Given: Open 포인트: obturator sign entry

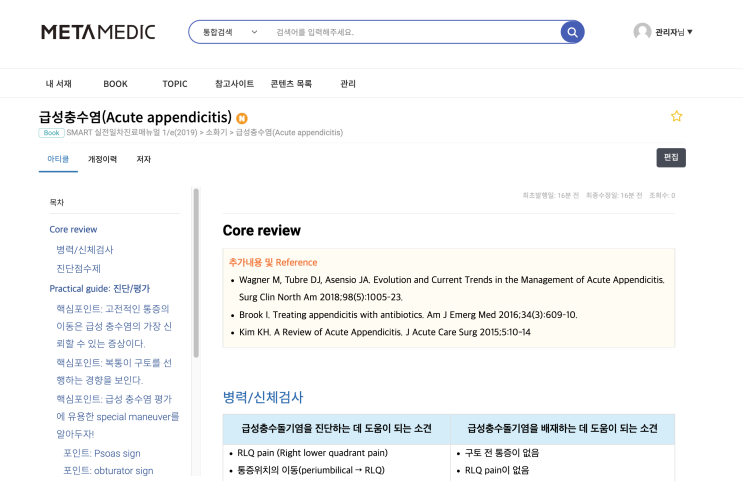Looking at the screenshot, I should point(108,471).
